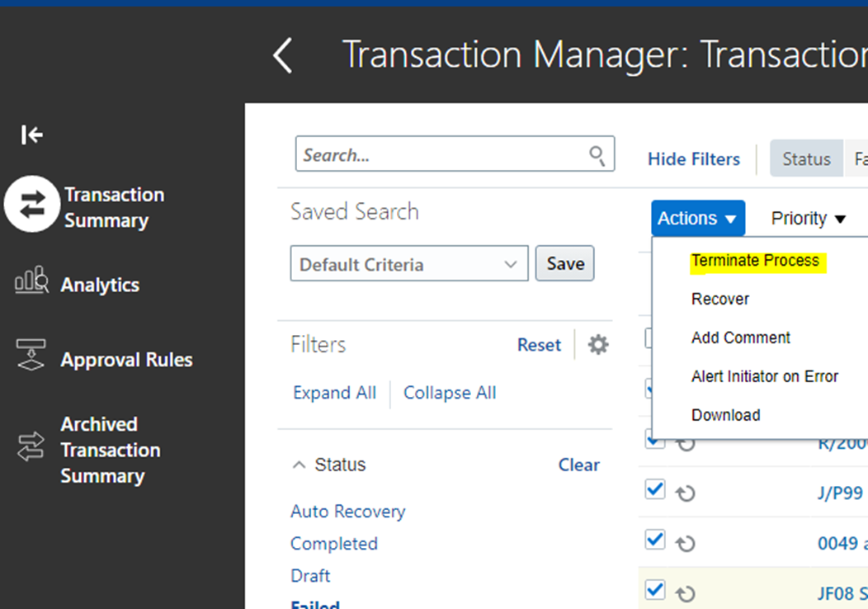The width and height of the screenshot is (868, 609).
Task: Collapse the navigation sidebar
Action: click(31, 135)
